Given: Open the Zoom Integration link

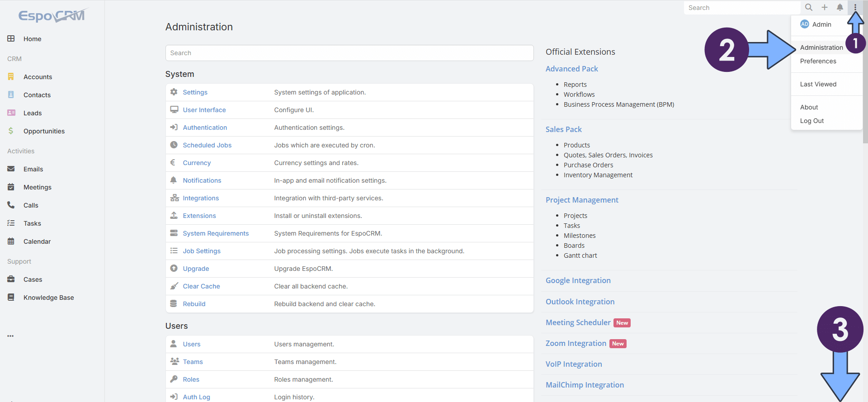Looking at the screenshot, I should coord(576,343).
